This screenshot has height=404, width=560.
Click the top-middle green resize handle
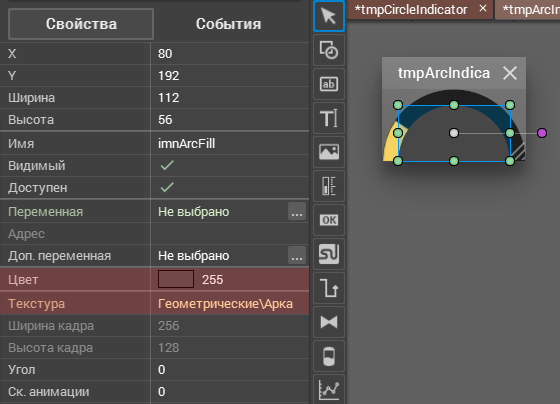point(454,105)
